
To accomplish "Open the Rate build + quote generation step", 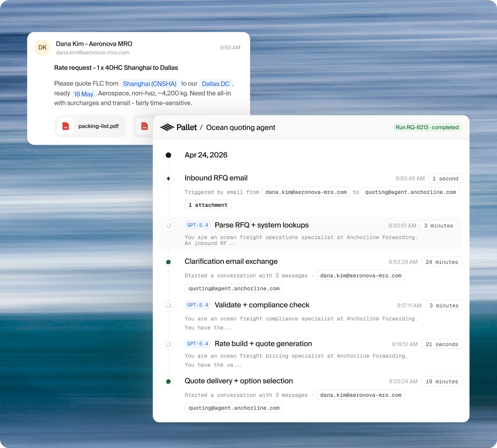I will coord(263,344).
